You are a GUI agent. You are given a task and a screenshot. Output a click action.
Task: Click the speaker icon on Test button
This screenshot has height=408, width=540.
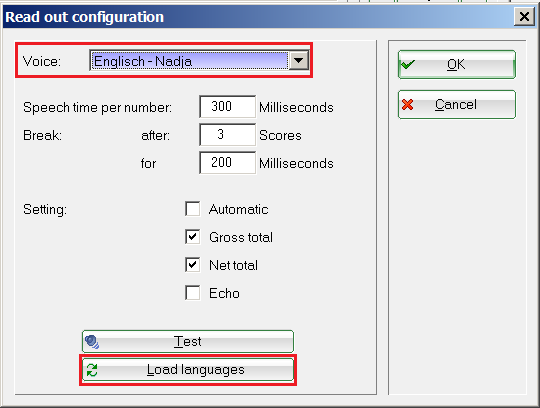point(92,342)
